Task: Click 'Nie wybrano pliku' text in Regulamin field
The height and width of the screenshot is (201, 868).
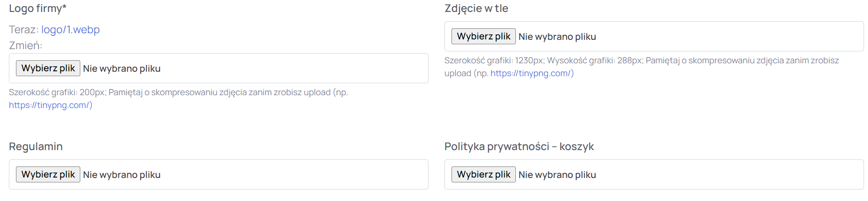Action: pyautogui.click(x=122, y=175)
